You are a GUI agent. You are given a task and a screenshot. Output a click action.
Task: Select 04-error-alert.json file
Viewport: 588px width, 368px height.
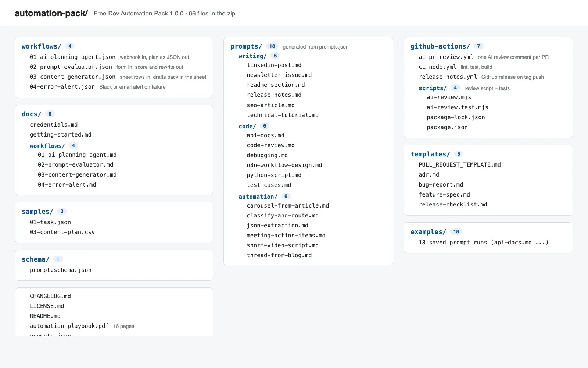pyautogui.click(x=62, y=87)
